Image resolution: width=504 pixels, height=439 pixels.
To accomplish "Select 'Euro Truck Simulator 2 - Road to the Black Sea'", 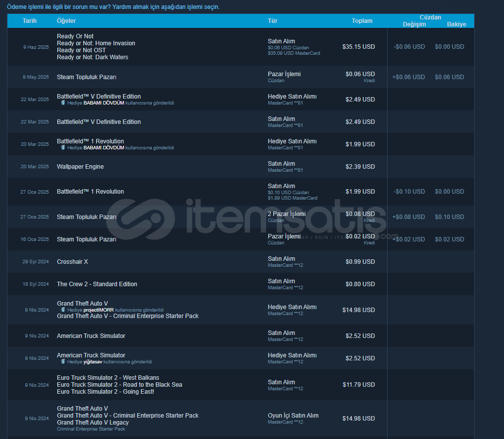I will (x=119, y=385).
